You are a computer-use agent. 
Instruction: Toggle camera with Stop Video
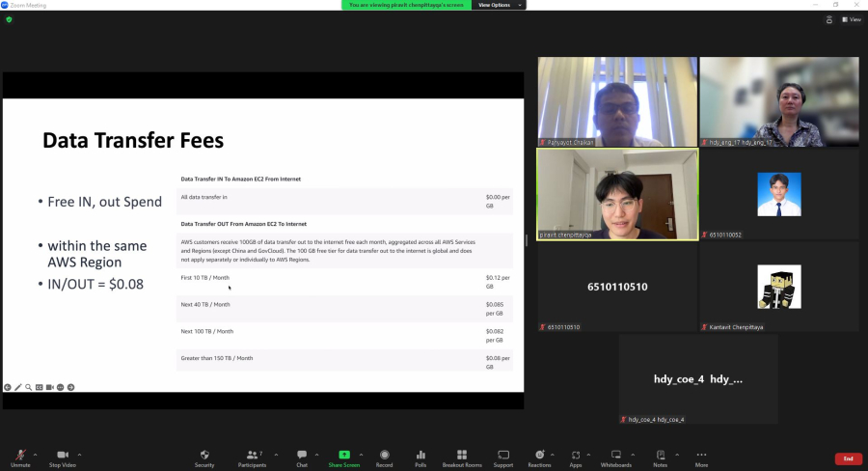point(64,457)
